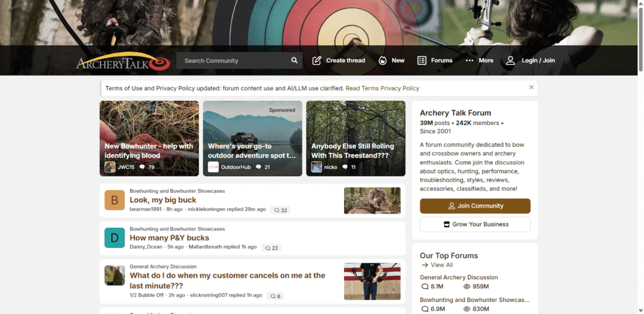Click the Danny_Ocean username
The height and width of the screenshot is (314, 644).
[146, 247]
